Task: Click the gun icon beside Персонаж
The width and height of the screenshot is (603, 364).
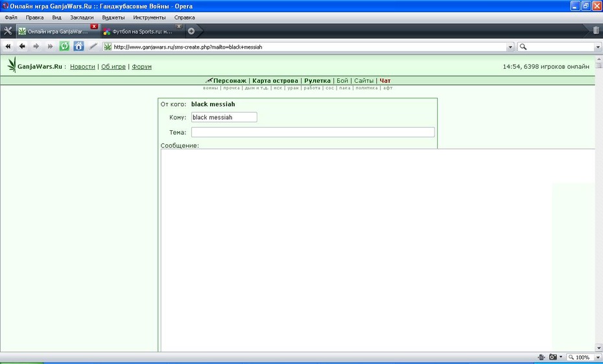Action: pyautogui.click(x=209, y=80)
